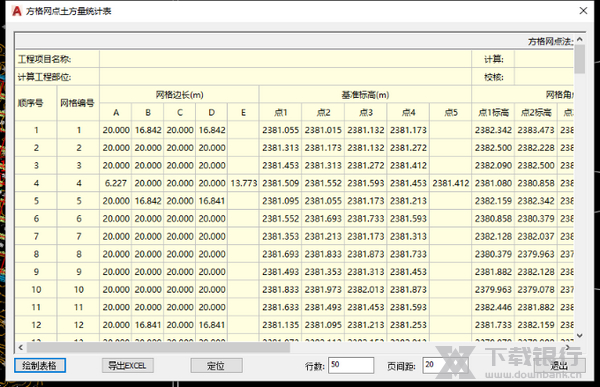Select cell 2379.078 in row 10
This screenshot has height=387, width=600.
pyautogui.click(x=536, y=289)
